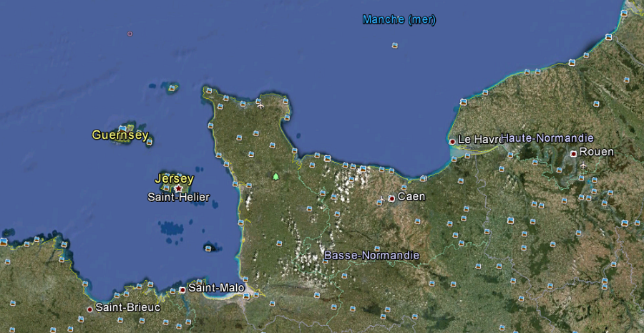Click the Guernsey island label
The image size is (644, 333).
pos(120,135)
